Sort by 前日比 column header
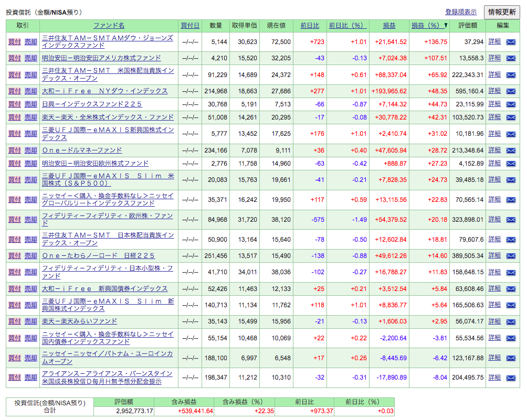The height and width of the screenshot is (420, 527). tap(310, 26)
